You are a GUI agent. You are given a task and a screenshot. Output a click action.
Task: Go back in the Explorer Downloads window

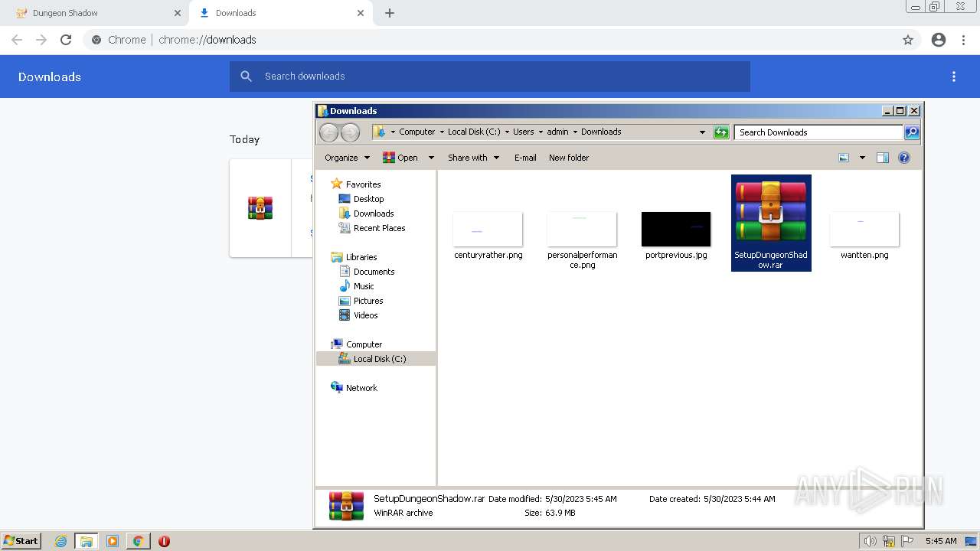pos(328,132)
